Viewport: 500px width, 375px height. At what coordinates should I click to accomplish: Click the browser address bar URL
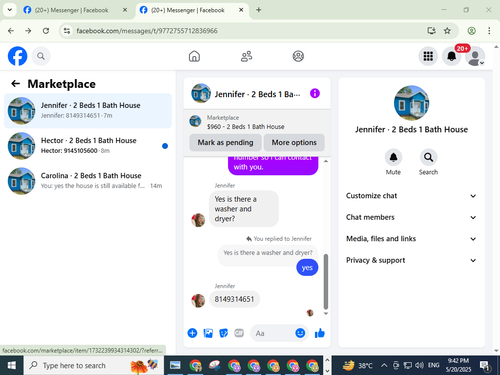147,31
